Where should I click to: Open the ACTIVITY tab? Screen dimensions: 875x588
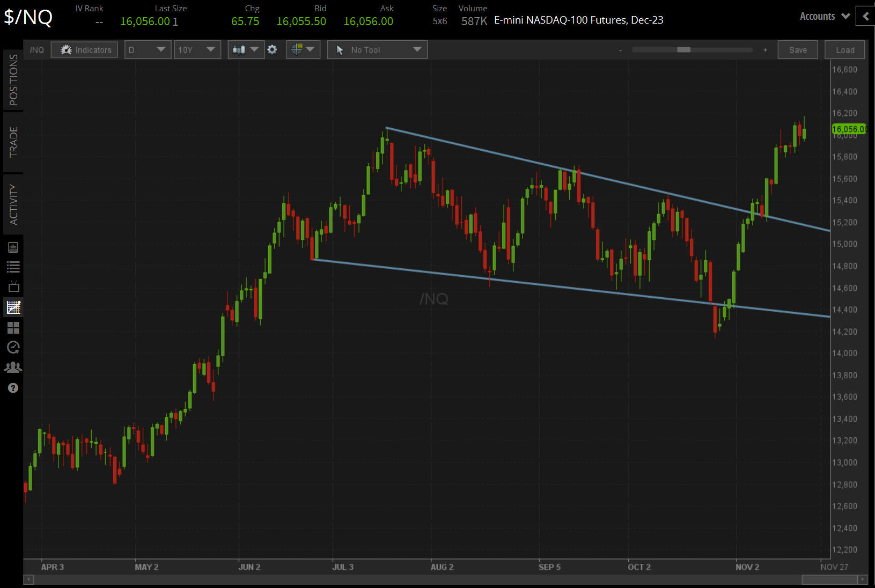[x=13, y=204]
